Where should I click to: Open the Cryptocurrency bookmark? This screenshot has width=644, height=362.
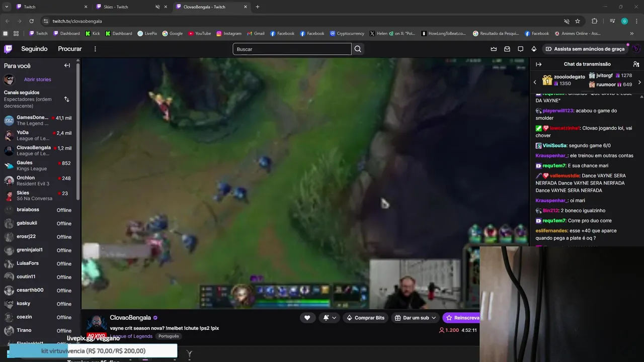click(x=347, y=34)
